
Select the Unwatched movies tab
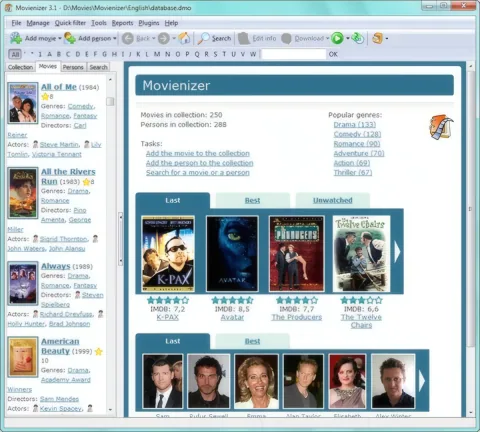pos(333,200)
